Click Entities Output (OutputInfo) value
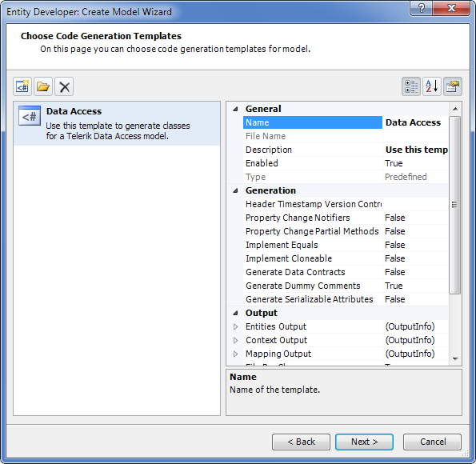Image resolution: width=476 pixels, height=464 pixels. [415, 326]
